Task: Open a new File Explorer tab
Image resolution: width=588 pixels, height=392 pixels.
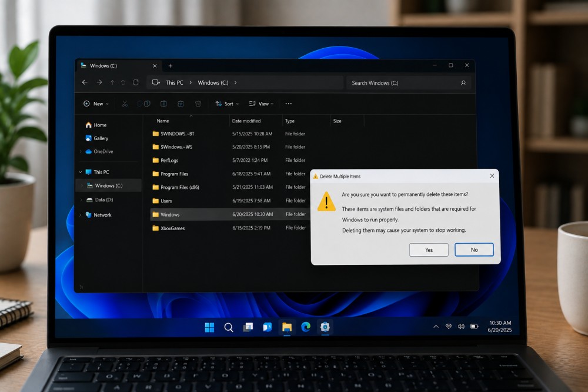Action: [x=171, y=66]
